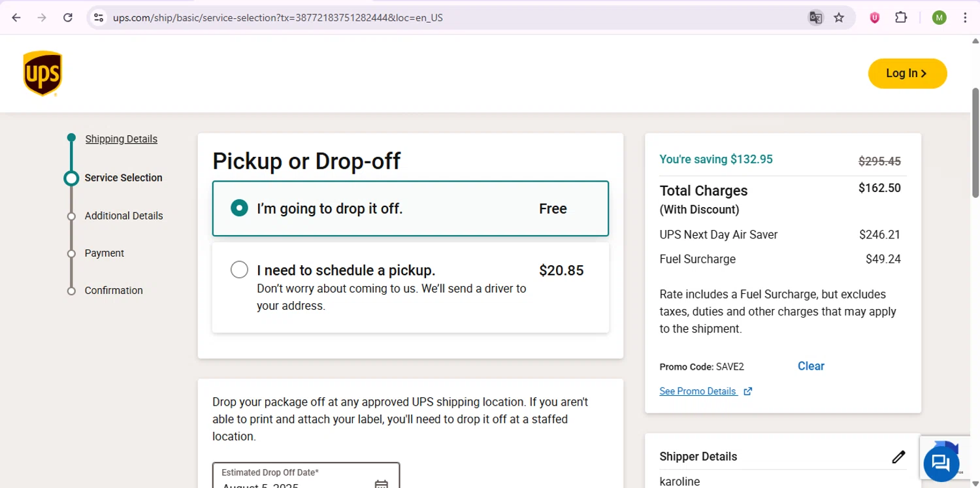Screen dimensions: 980x488
Task: Open Chrome three-dot menu
Action: (965, 18)
